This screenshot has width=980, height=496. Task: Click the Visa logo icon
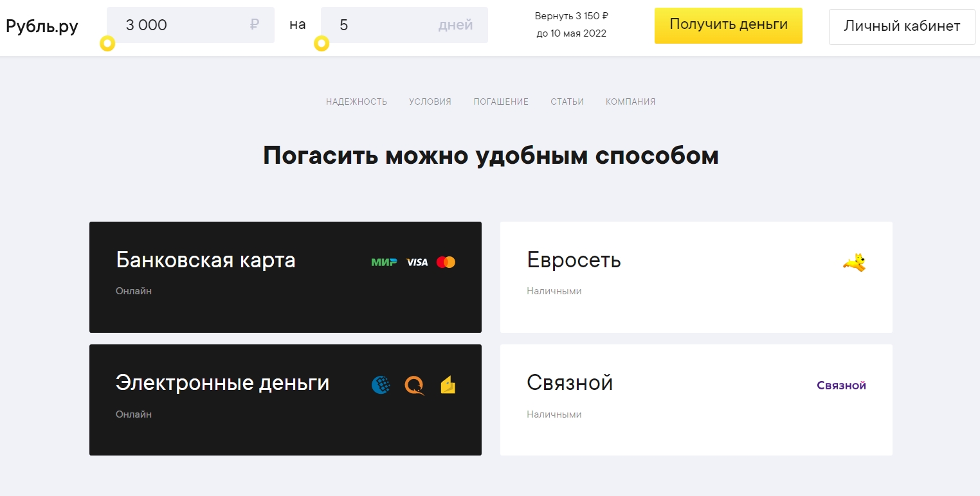click(x=417, y=262)
